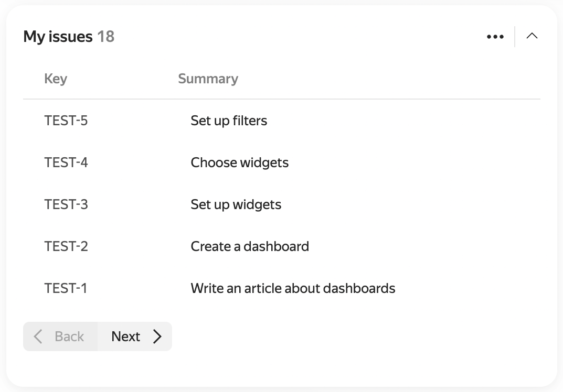The height and width of the screenshot is (392, 563).
Task: Click the issue count 18
Action: (x=106, y=37)
